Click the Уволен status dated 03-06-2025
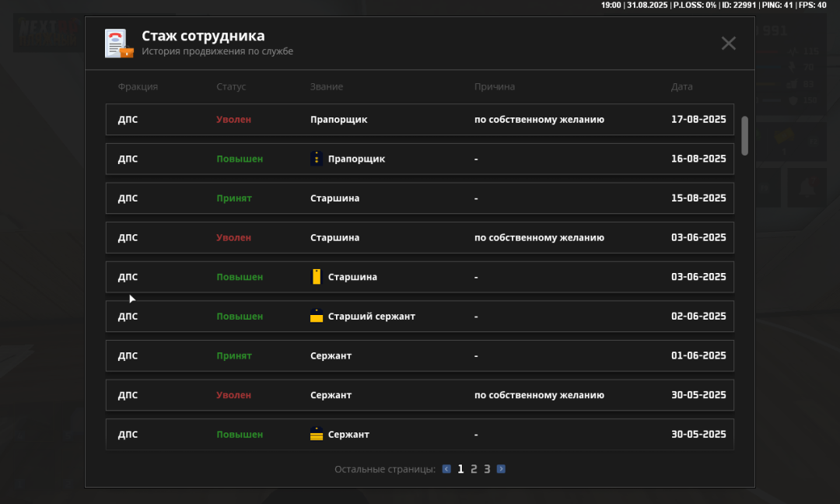Screen dimensions: 840x504 pyautogui.click(x=233, y=238)
